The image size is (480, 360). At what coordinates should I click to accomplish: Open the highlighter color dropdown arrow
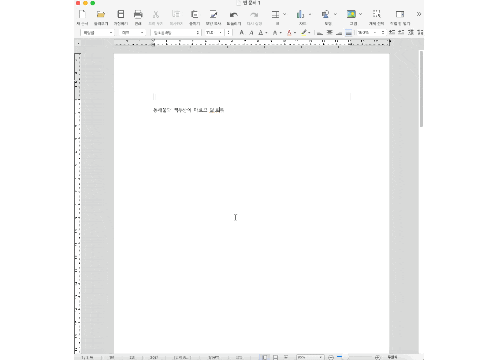point(310,33)
